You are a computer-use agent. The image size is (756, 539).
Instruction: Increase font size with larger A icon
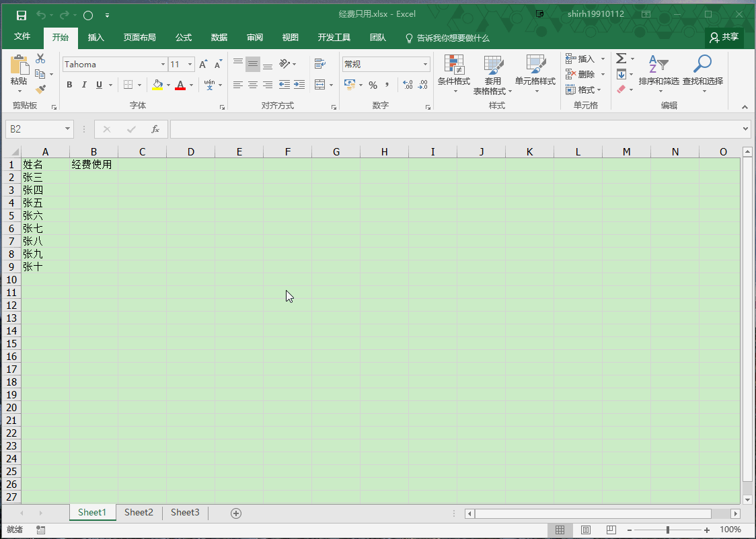pos(204,64)
